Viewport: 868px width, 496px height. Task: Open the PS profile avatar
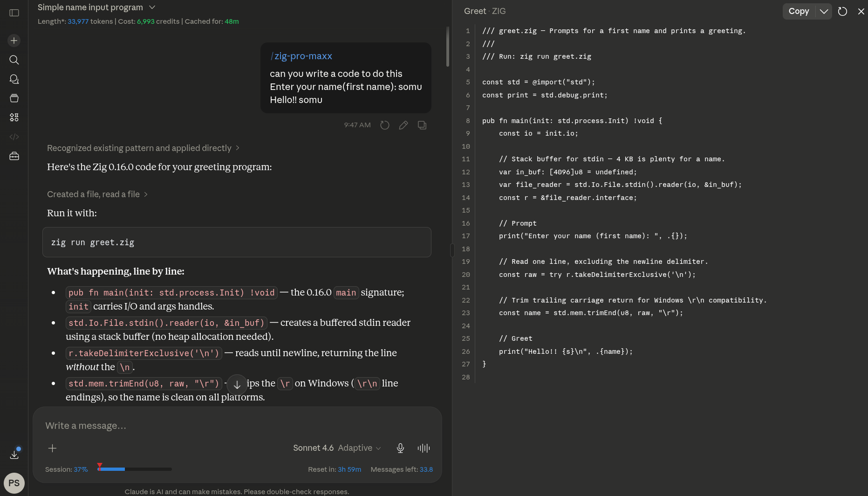tap(14, 483)
